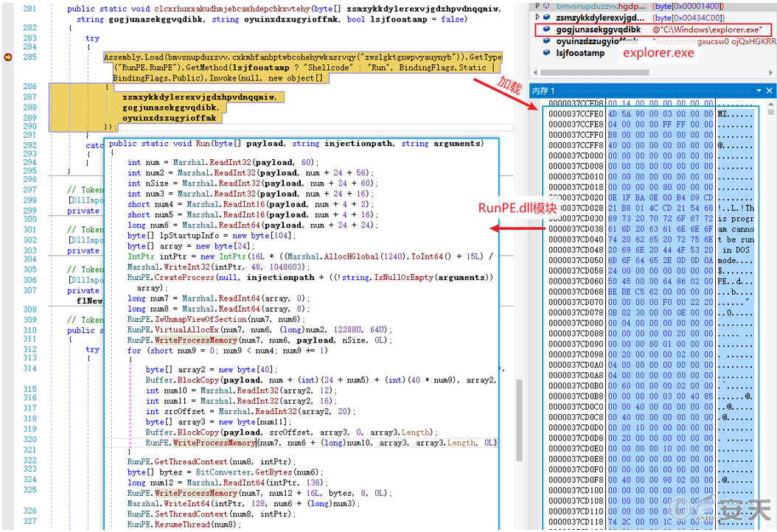Click line number 309 in the gutter
The width and height of the screenshot is (777, 532).
click(29, 320)
